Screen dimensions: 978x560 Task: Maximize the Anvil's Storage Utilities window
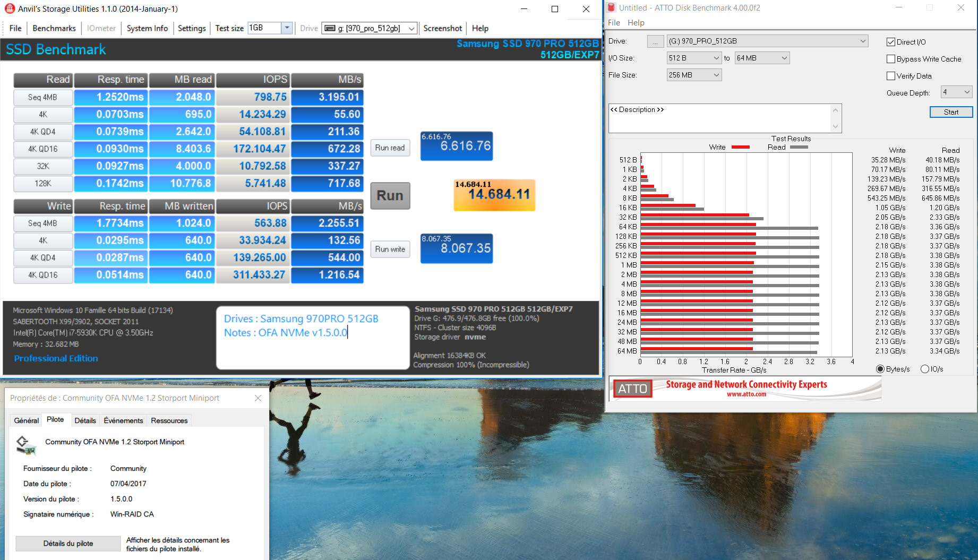click(x=555, y=8)
